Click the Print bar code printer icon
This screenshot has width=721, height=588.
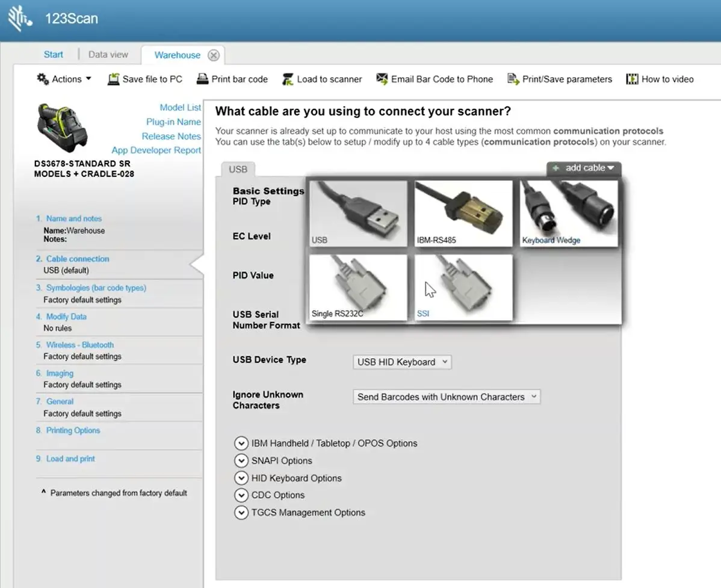[202, 79]
